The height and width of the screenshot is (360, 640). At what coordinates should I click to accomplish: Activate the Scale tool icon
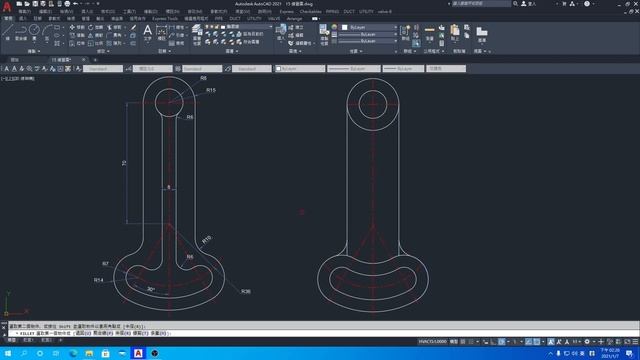point(91,43)
